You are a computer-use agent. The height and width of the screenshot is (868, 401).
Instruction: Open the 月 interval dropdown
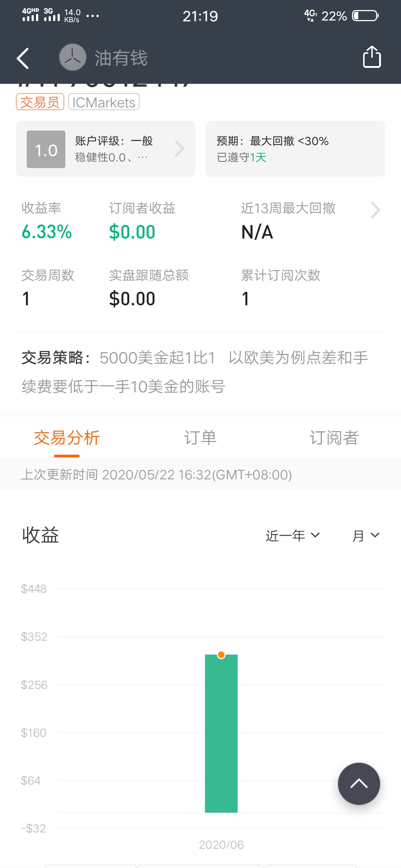click(366, 535)
